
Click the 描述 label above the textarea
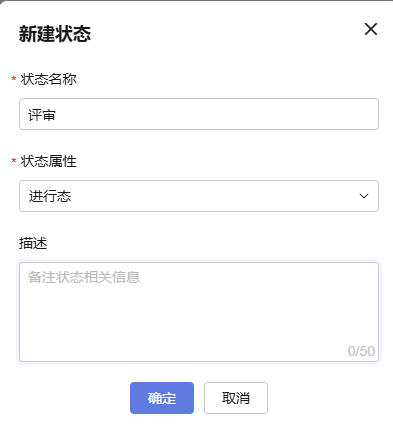tap(33, 243)
